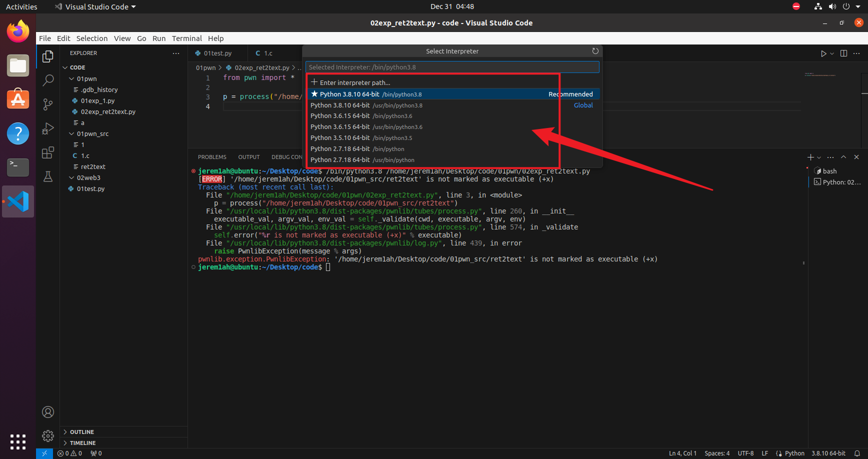The width and height of the screenshot is (868, 459).
Task: Open the Search view icon
Action: pos(48,80)
